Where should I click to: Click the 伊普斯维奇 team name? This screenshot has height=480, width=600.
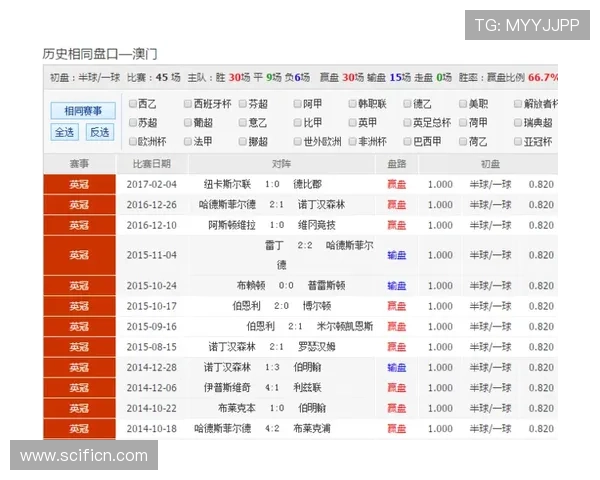pos(227,388)
